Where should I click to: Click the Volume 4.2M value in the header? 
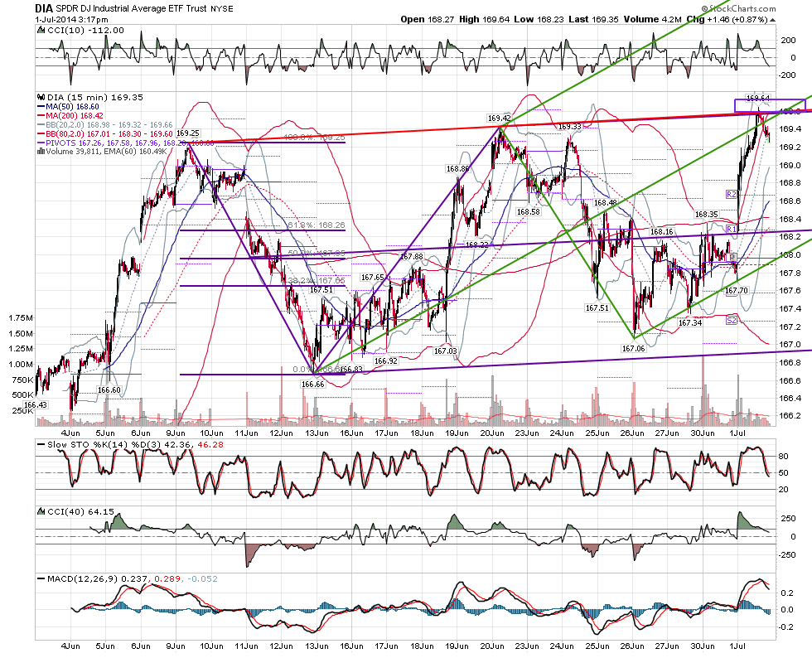click(x=653, y=19)
